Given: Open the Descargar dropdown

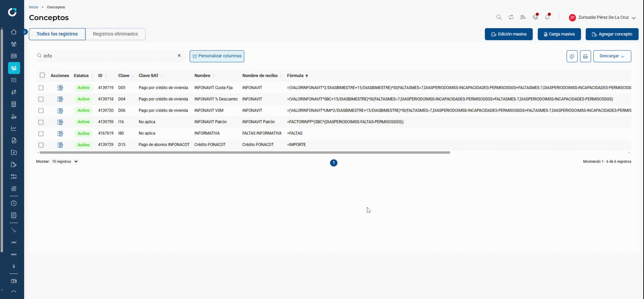Looking at the screenshot, I should (x=612, y=56).
